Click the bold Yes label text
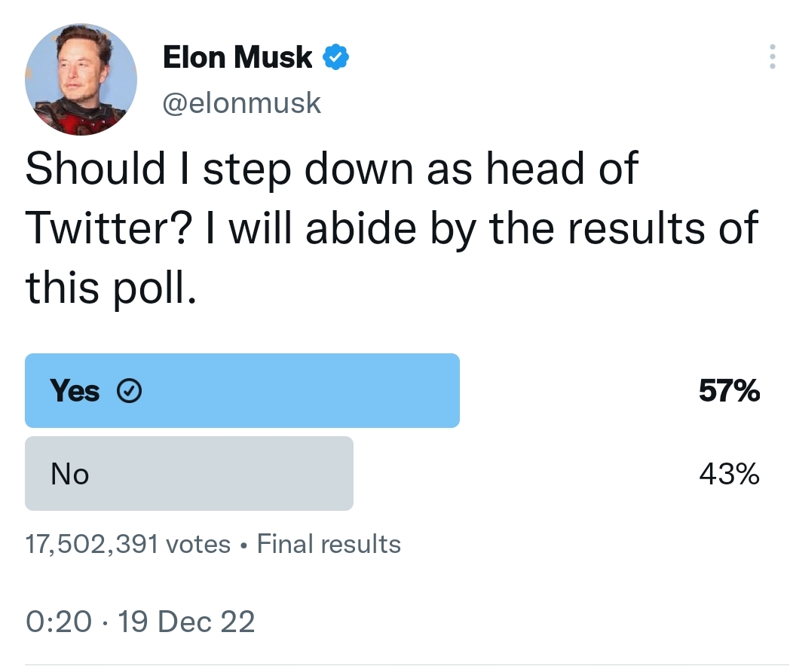 (x=75, y=391)
